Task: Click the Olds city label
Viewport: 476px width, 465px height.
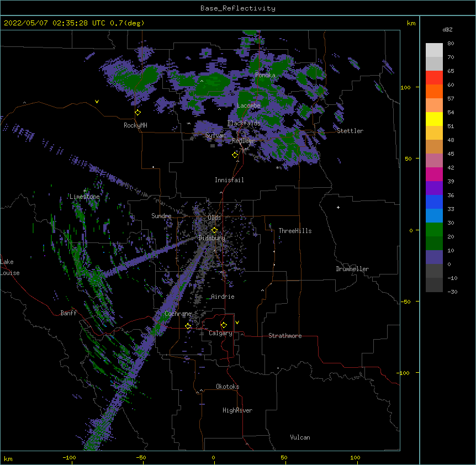Action: tap(214, 218)
